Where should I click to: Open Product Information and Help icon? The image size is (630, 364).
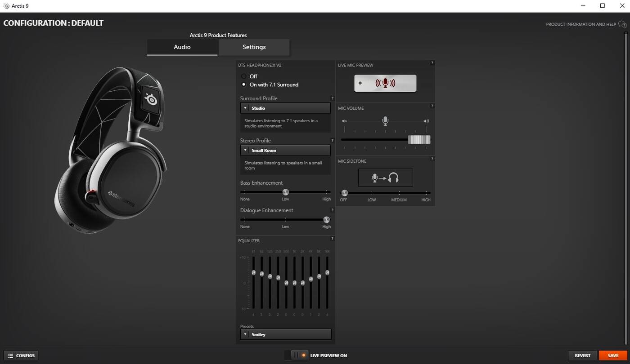point(622,24)
